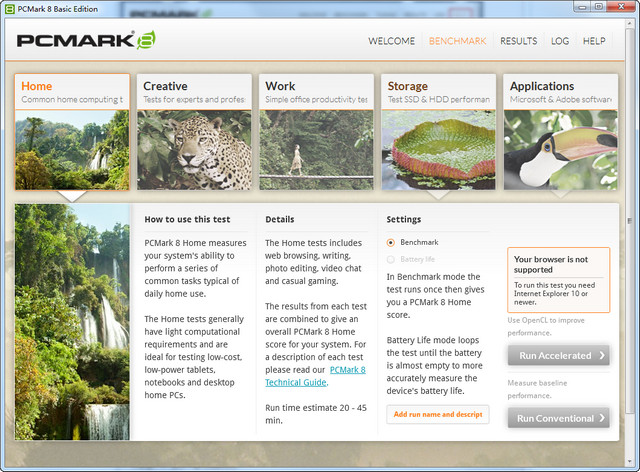The width and height of the screenshot is (640, 472).
Task: Go to the Log tab
Action: 560,41
